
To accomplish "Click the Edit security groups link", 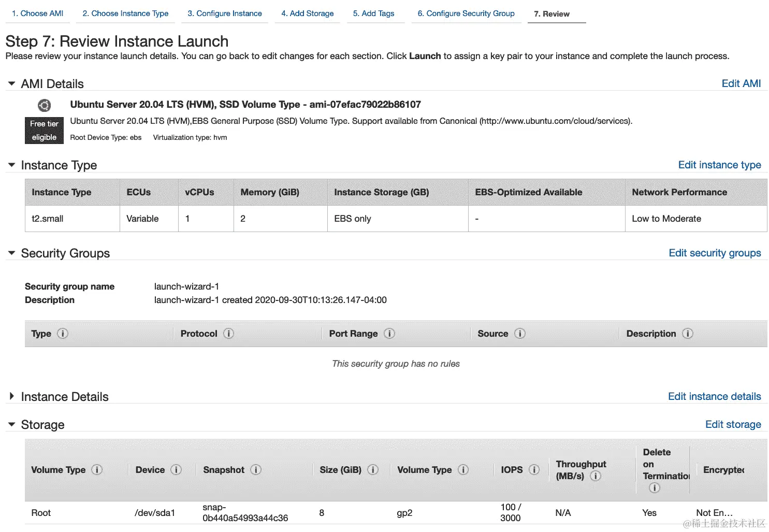I will coord(715,253).
